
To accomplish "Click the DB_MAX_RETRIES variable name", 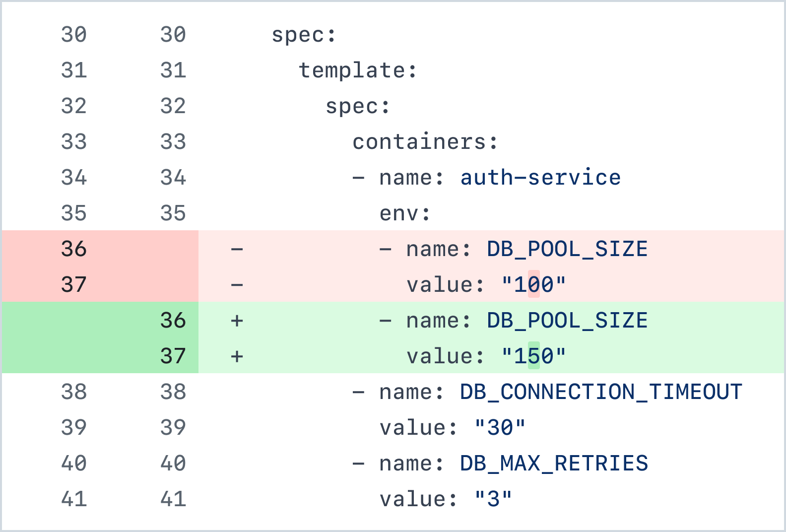I will click(x=554, y=464).
